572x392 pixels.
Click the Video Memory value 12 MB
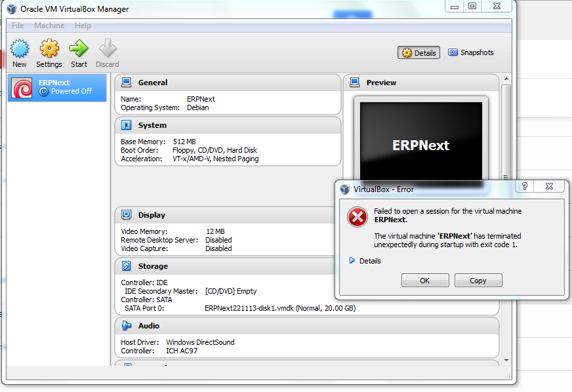point(215,231)
